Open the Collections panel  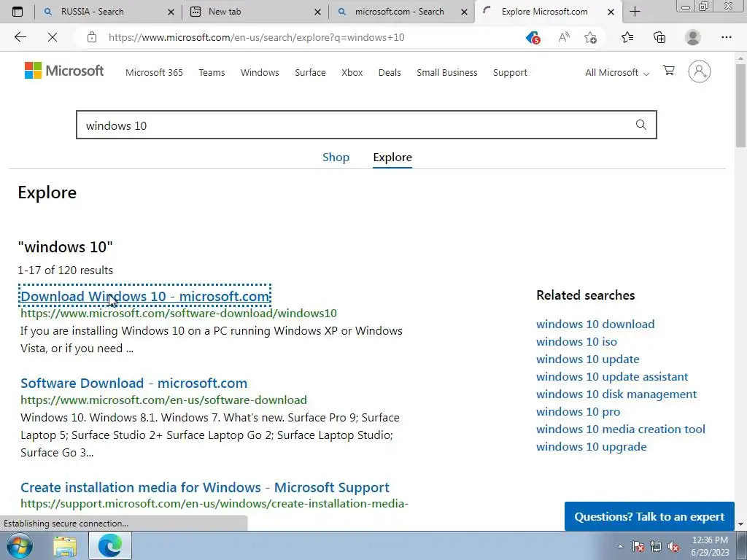click(659, 37)
